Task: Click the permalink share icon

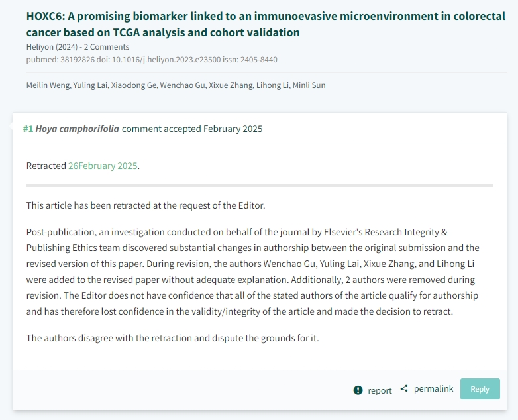Action: click(403, 388)
